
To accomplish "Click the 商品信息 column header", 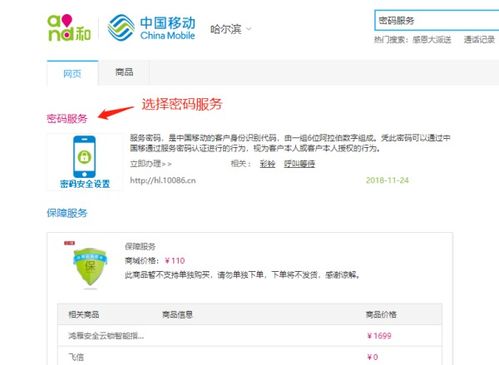I will click(177, 314).
